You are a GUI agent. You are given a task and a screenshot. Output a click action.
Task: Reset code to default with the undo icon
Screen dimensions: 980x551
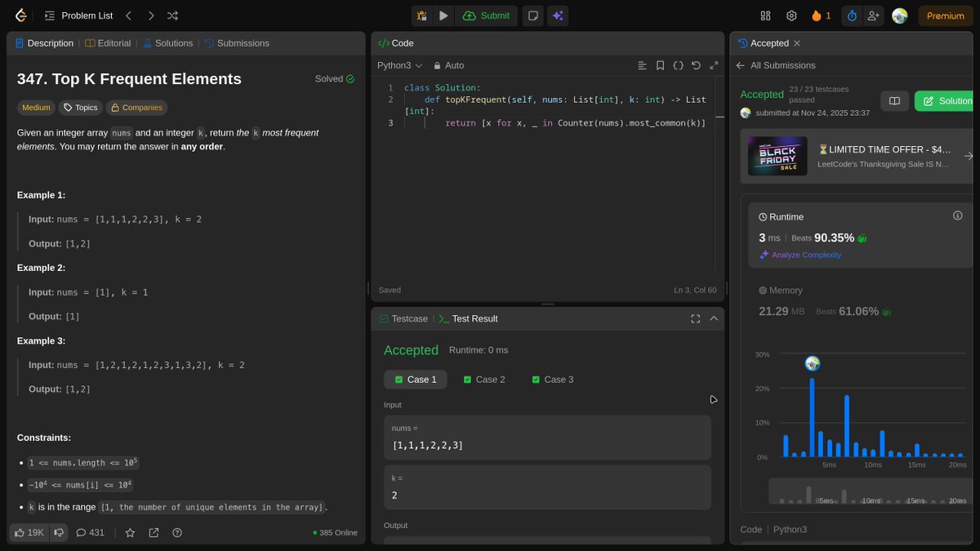tap(696, 64)
